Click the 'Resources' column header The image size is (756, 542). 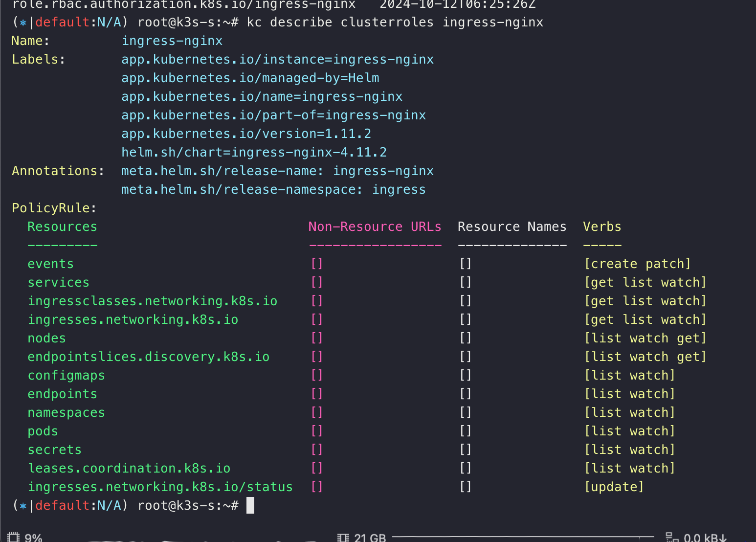(63, 227)
